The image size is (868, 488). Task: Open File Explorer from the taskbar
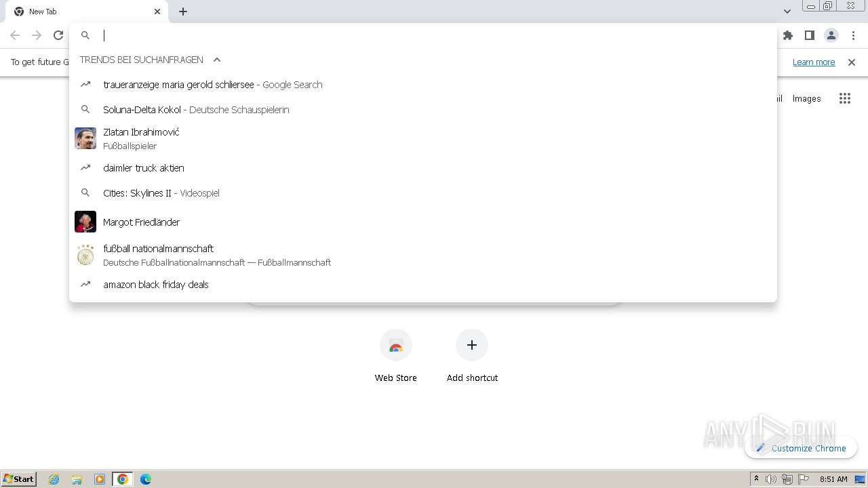click(77, 479)
